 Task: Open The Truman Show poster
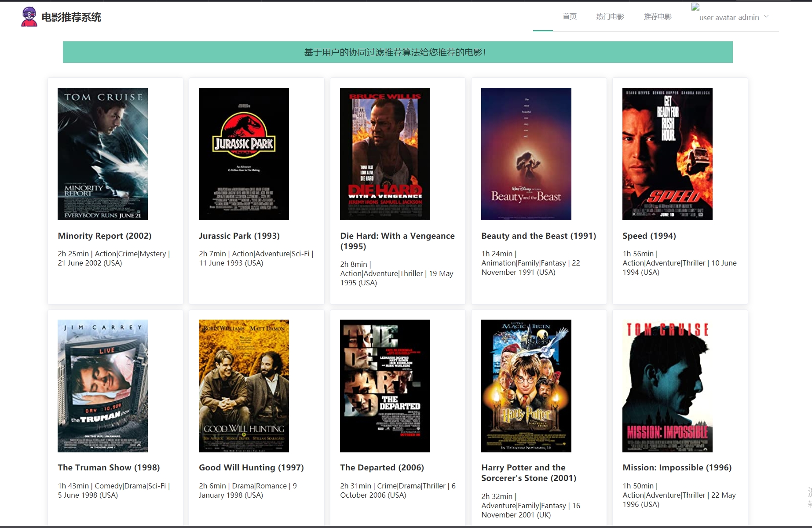click(102, 386)
